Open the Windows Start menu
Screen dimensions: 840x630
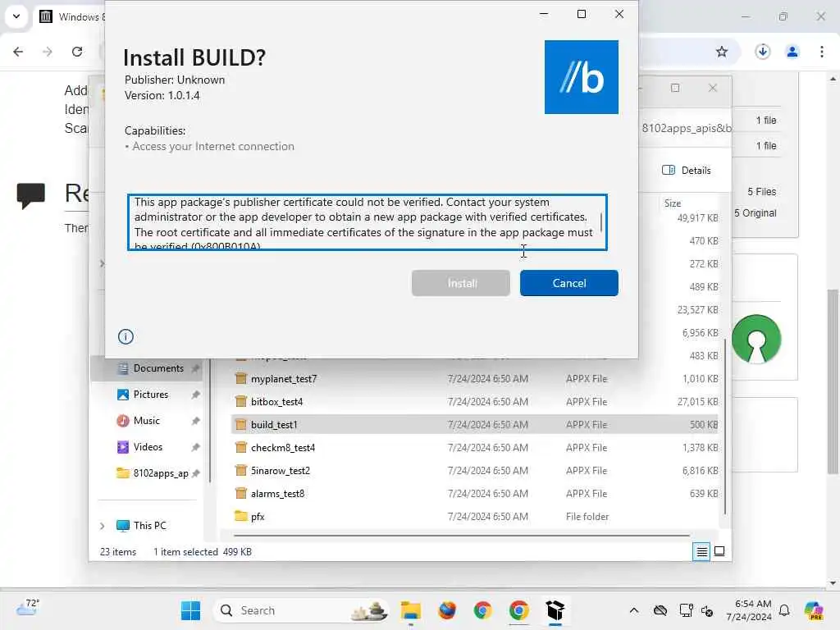click(190, 610)
